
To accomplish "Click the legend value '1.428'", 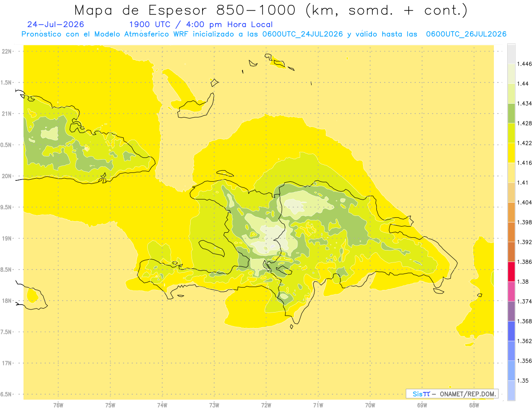I will point(525,123).
